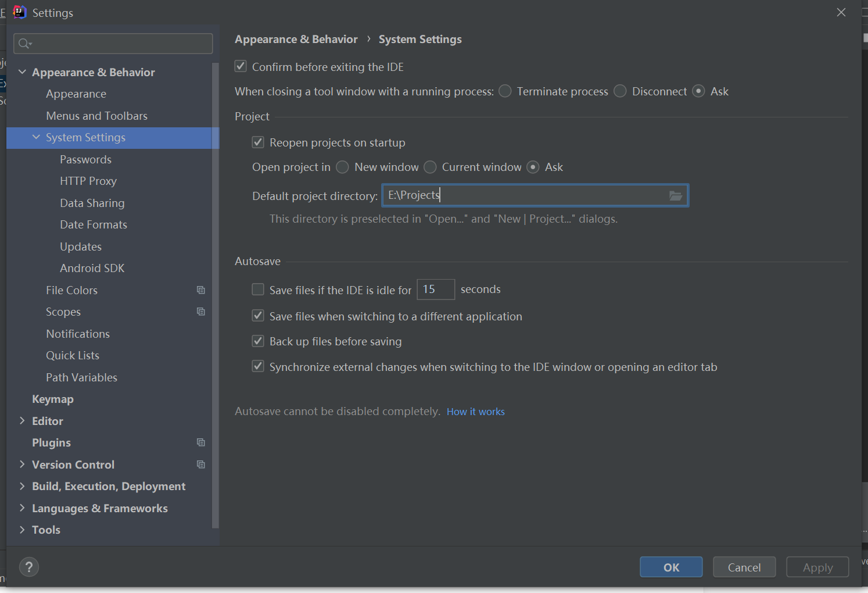Image resolution: width=868 pixels, height=593 pixels.
Task: Collapse the Appearance & Behavior section
Action: 22,72
